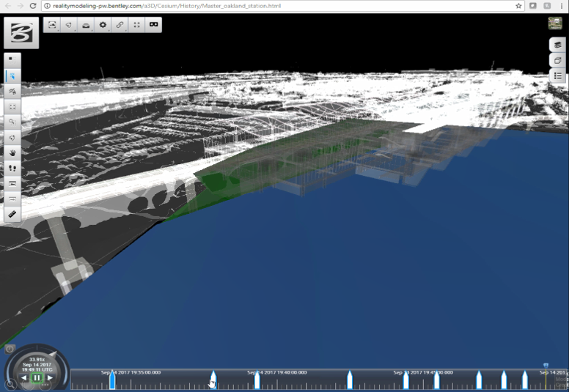The image size is (569, 392).
Task: Pause the timeline animation
Action: (x=36, y=378)
